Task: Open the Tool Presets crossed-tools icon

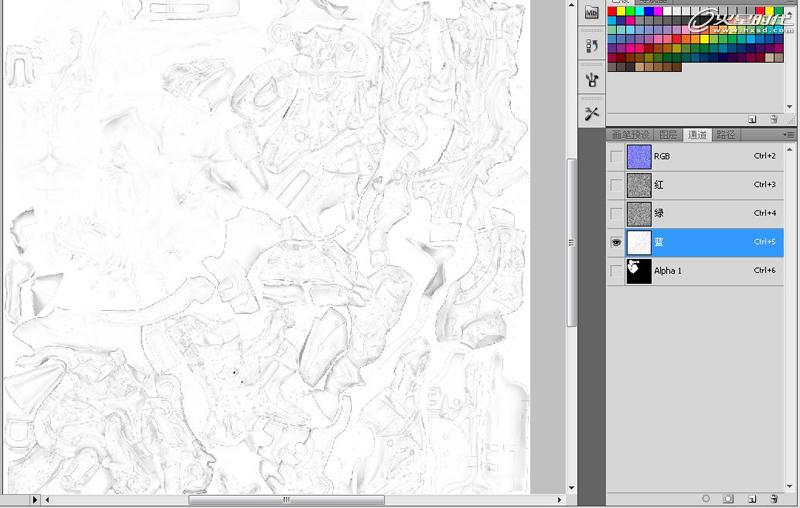Action: coord(591,113)
